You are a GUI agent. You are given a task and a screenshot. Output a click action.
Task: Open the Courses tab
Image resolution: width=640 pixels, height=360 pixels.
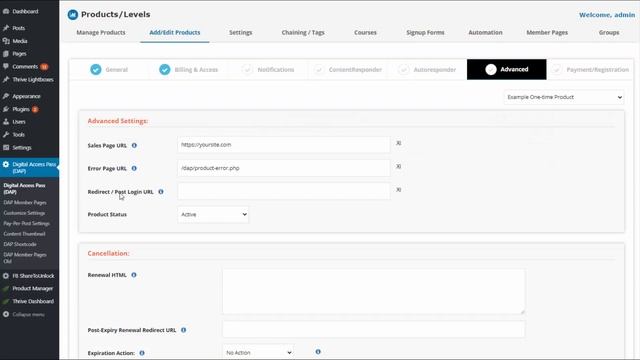pyautogui.click(x=365, y=32)
